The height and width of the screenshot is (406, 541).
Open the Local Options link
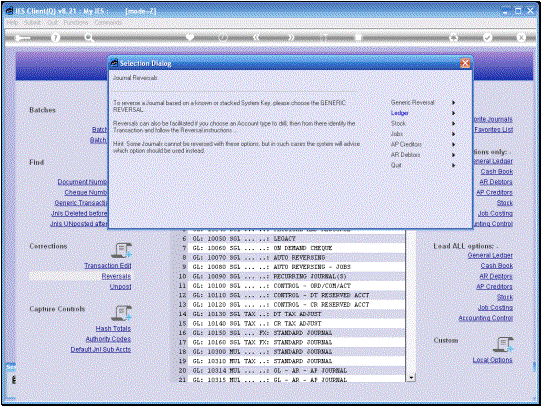click(x=493, y=360)
